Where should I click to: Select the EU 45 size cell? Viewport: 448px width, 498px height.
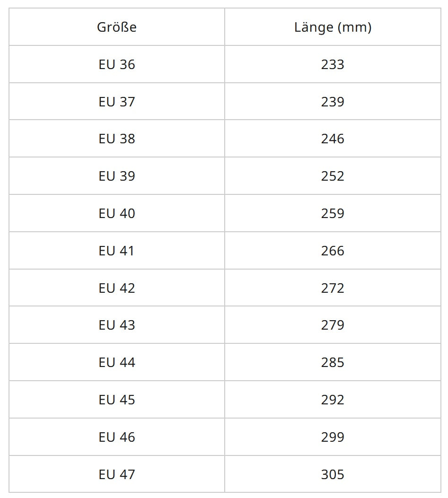coord(117,400)
